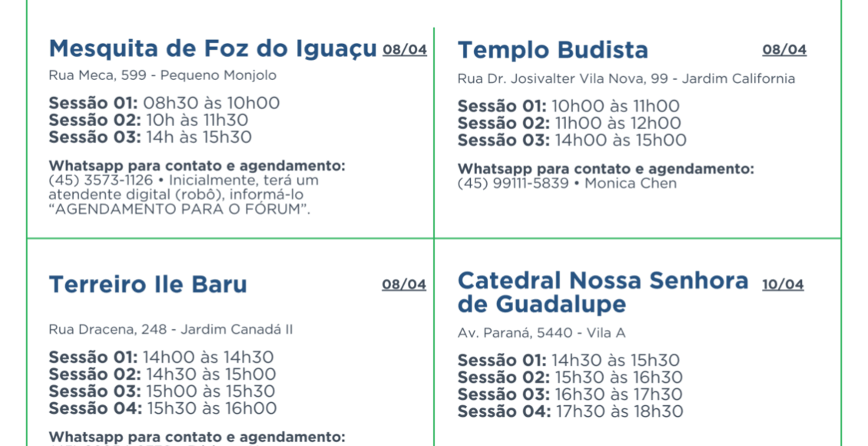Click the "AGENDAMENTO PARA O FÓRUM" text
Image resolution: width=868 pixels, height=446 pixels.
coord(179,209)
